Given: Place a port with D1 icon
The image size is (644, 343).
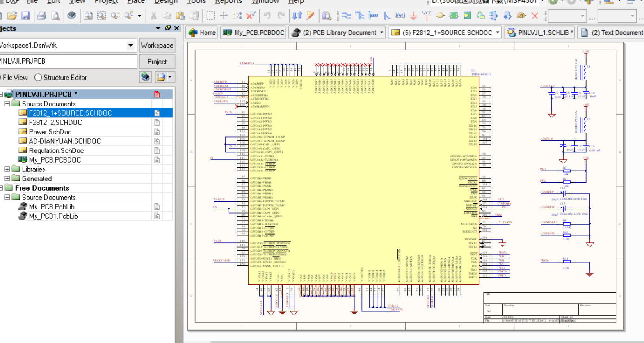Looking at the screenshot, I should (x=521, y=16).
